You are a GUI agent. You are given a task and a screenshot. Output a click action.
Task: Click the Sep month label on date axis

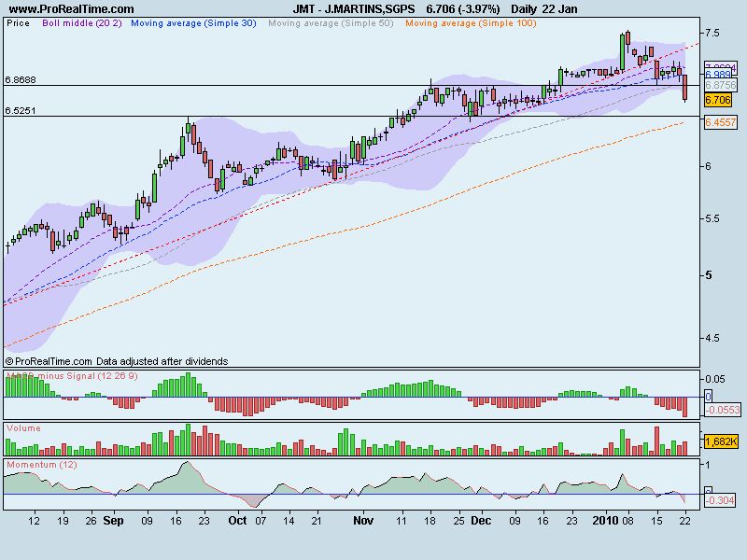pyautogui.click(x=113, y=521)
